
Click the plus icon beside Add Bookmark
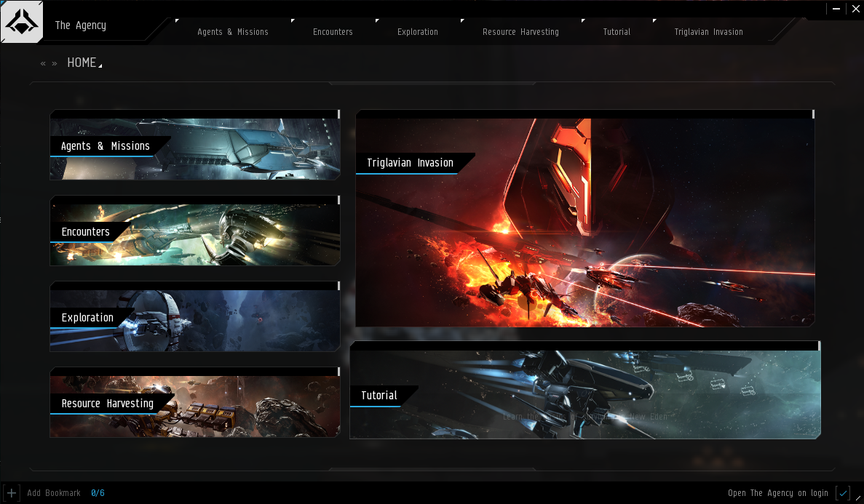click(11, 492)
